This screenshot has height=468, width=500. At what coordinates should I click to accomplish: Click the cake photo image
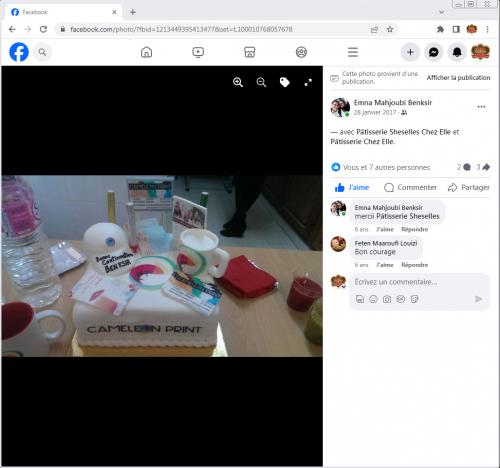point(162,266)
